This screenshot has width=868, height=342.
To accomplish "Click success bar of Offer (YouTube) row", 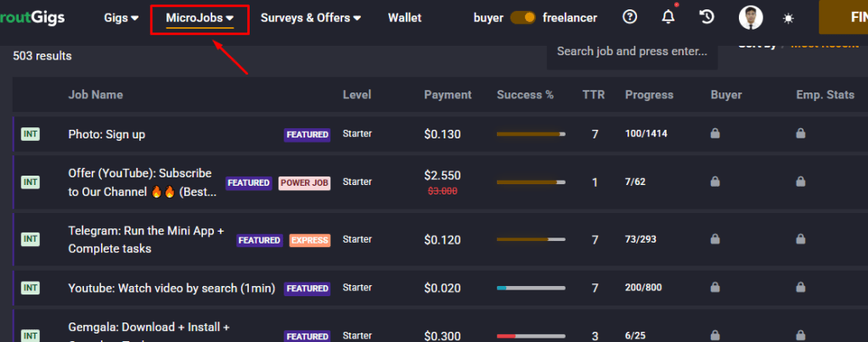I will coord(531,182).
